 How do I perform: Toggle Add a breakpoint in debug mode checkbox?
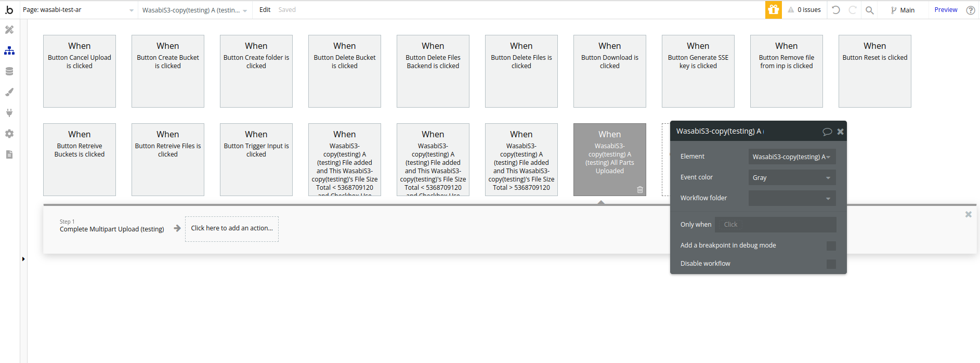831,246
